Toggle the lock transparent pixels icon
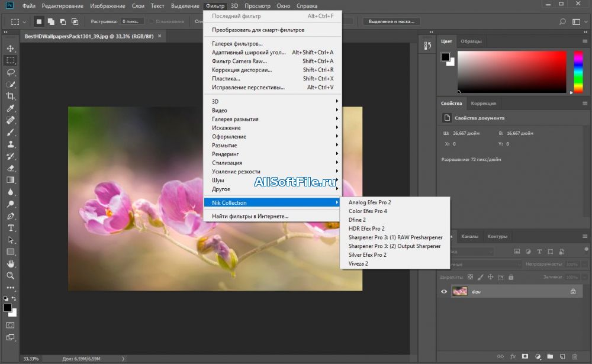Viewport: 592px width, 364px height. [x=470, y=276]
